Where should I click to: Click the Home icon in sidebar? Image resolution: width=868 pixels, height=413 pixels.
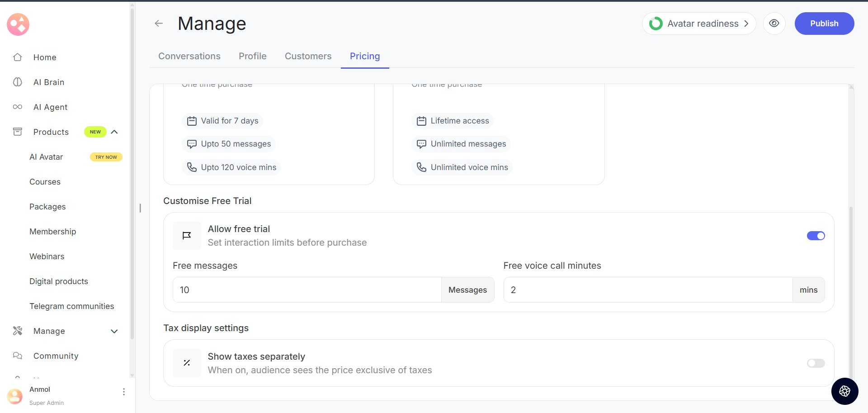(x=18, y=57)
